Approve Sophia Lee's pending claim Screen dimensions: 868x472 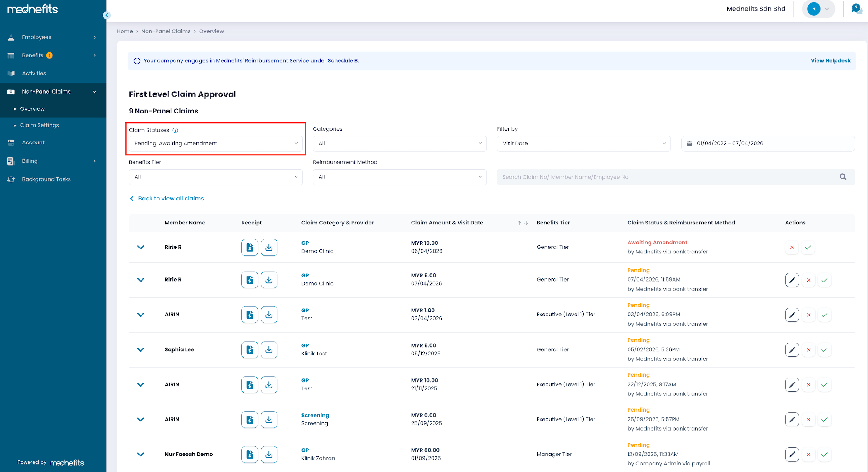pos(824,350)
